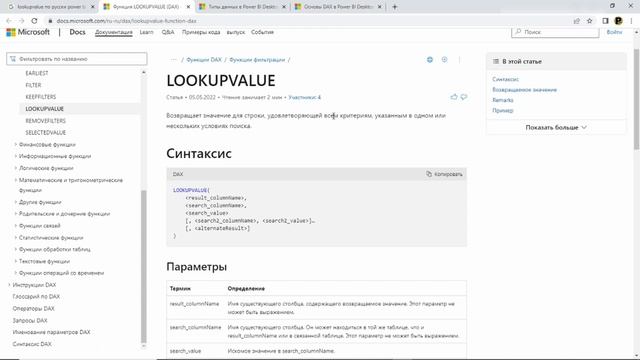This screenshot has height=360, width=640.
Task: Click the Копировать copy code button
Action: pyautogui.click(x=444, y=174)
